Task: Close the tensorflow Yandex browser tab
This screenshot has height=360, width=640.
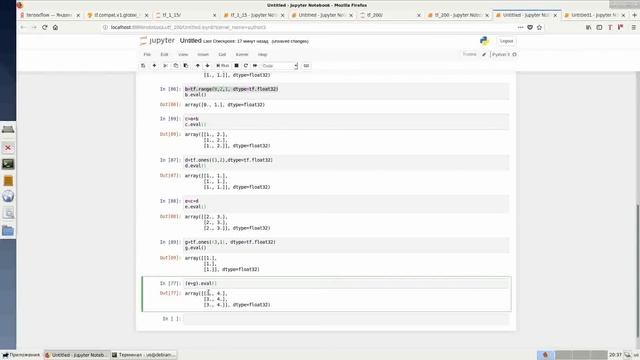Action: point(78,15)
